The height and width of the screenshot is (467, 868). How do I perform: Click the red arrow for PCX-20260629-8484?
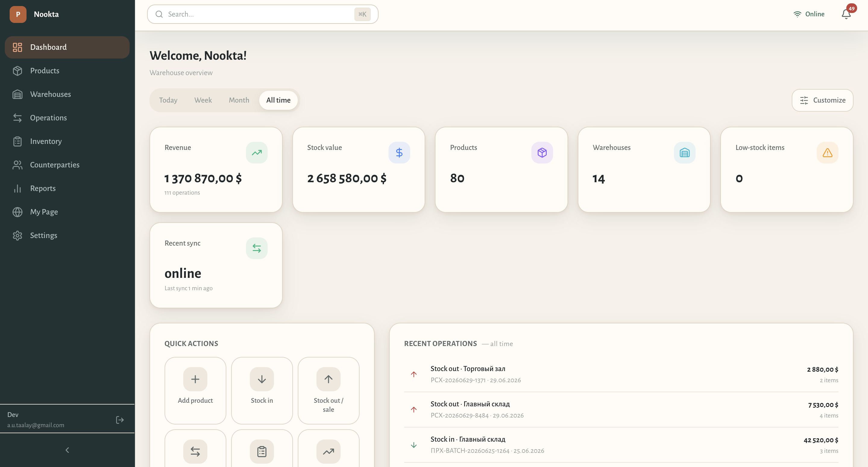(414, 409)
